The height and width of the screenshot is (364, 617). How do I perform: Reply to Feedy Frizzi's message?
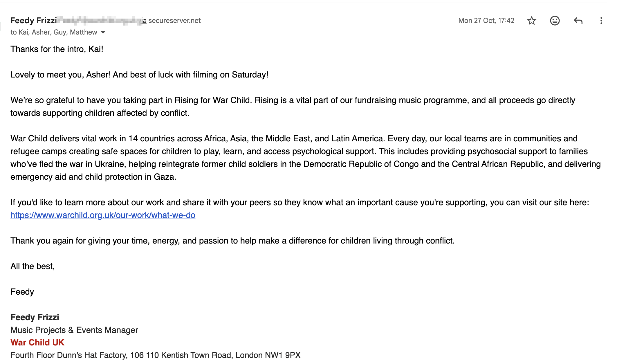tap(578, 21)
